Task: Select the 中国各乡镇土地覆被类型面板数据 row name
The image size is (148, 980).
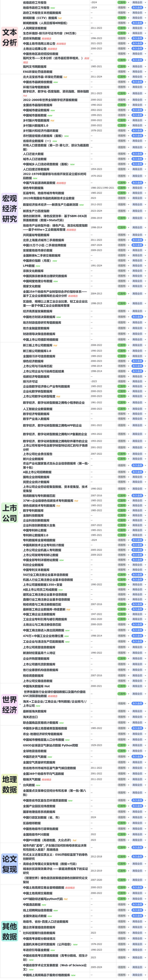Action: point(45,728)
